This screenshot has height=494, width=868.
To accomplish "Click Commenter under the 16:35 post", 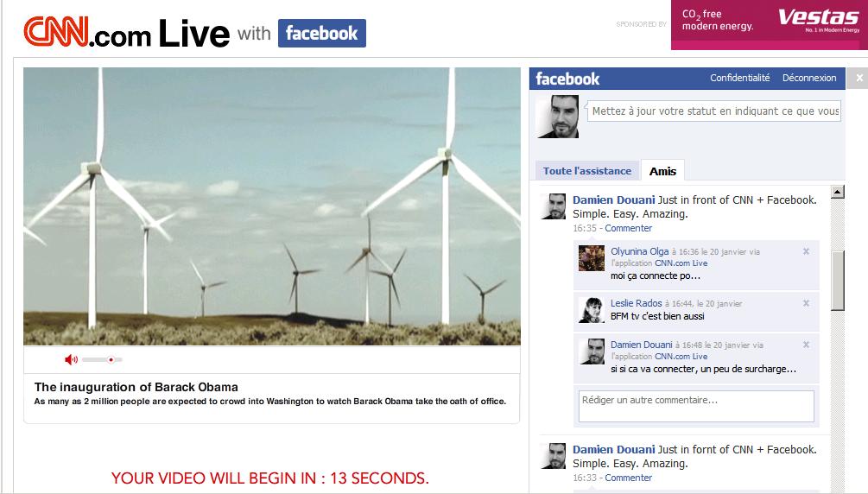I will coord(628,228).
